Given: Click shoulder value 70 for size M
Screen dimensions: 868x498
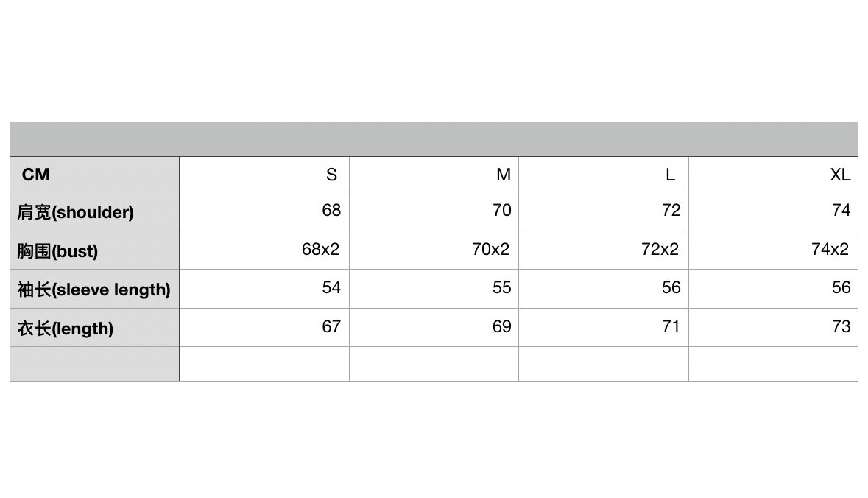Looking at the screenshot, I should (501, 211).
